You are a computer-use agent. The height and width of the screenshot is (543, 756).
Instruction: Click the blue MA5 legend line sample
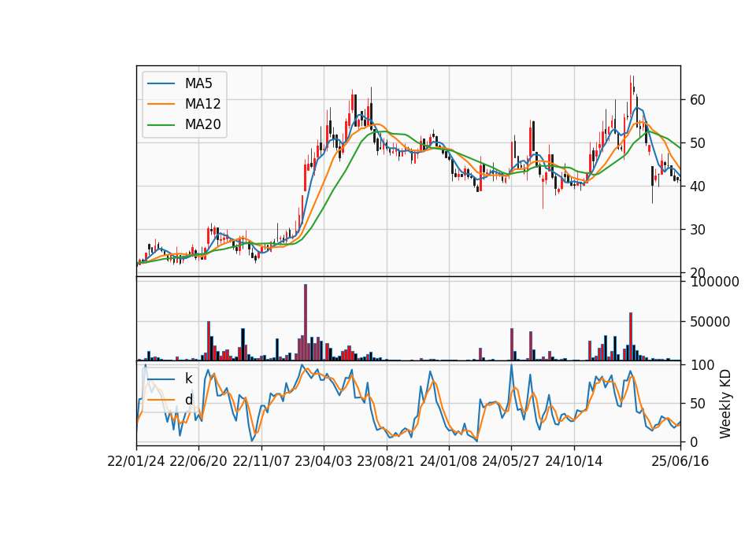pos(161,83)
